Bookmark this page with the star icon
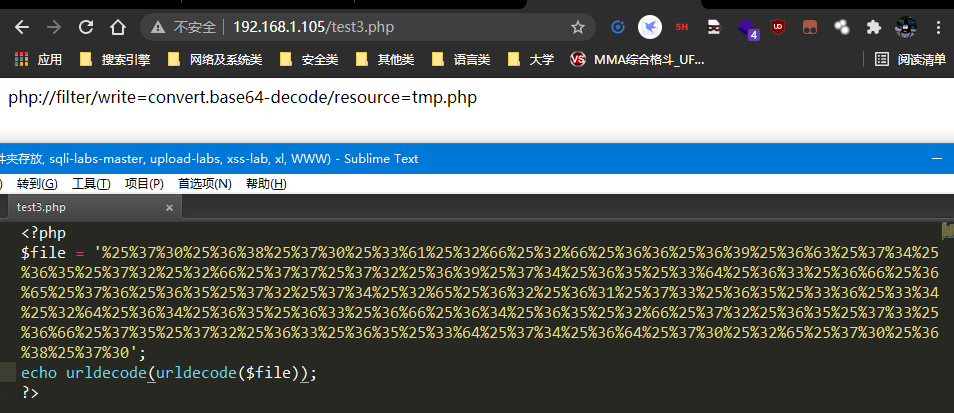The height and width of the screenshot is (413, 954). point(577,27)
